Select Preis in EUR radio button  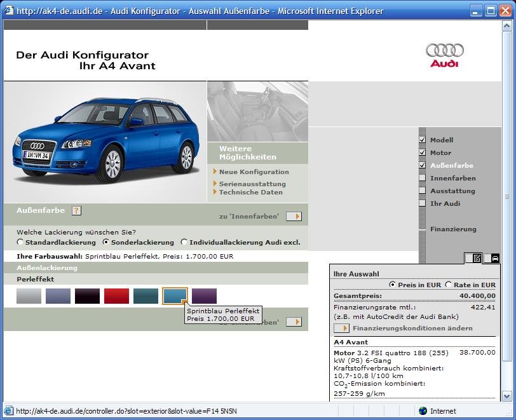coord(391,285)
